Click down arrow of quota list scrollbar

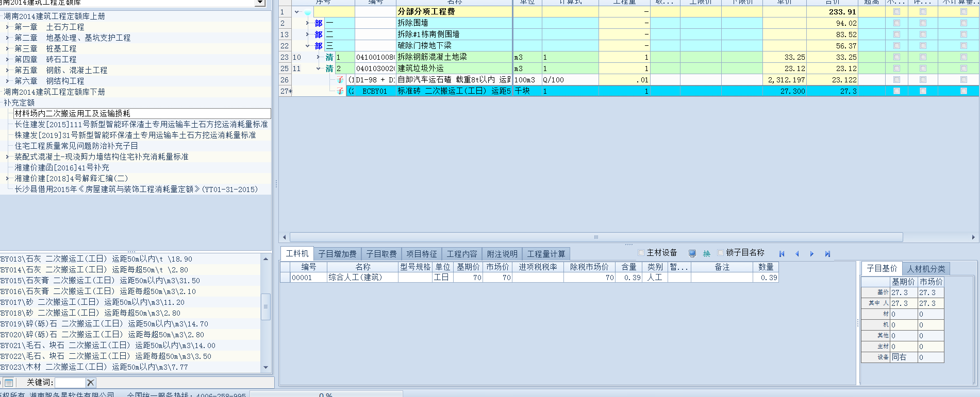[266, 368]
